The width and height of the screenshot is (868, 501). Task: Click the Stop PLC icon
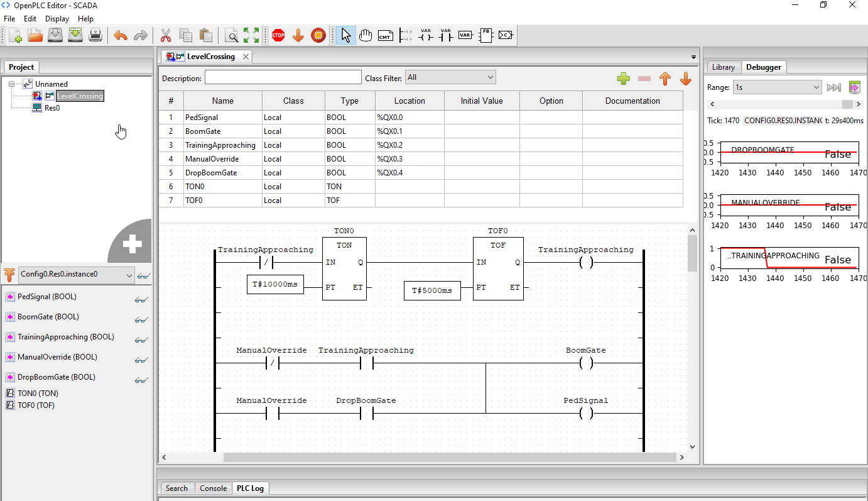tap(278, 35)
